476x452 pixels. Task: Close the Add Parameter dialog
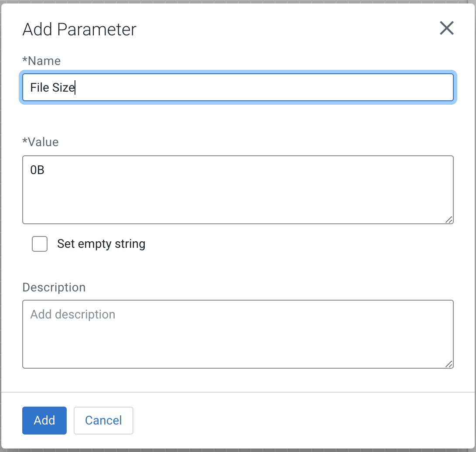pyautogui.click(x=447, y=28)
